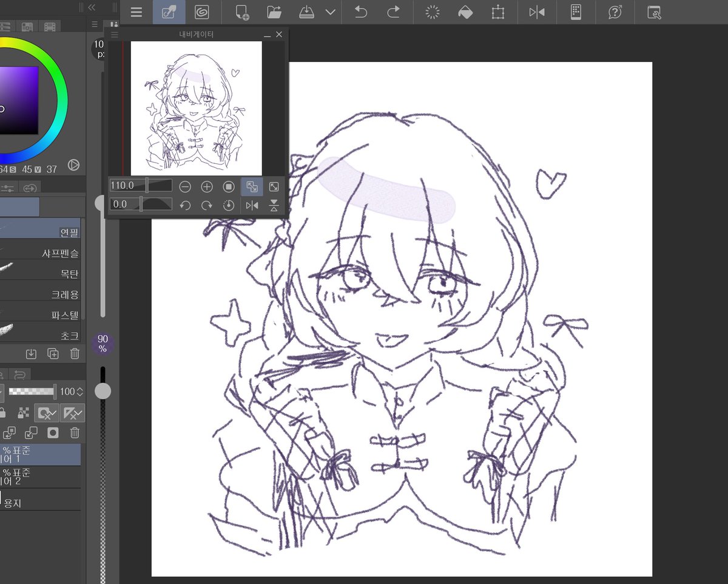Adjust the Navigator zoom slider at 110.0
This screenshot has width=728, height=584.
141,185
